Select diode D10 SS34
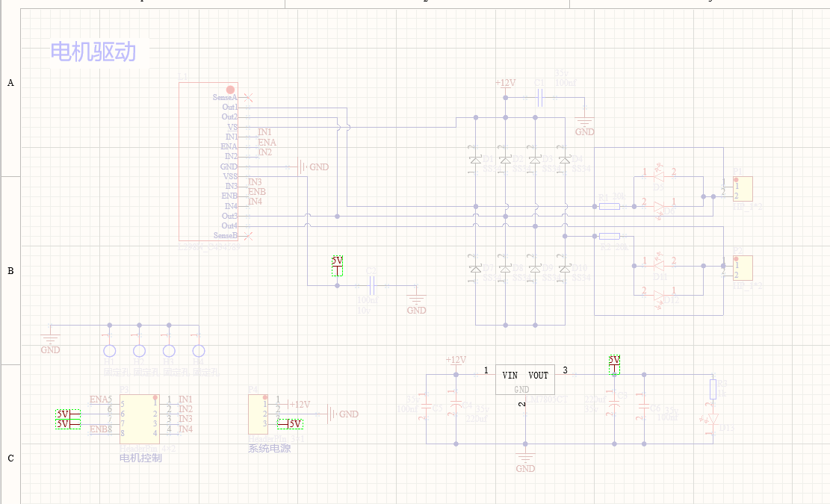Screen dimensions: 830x504 tap(565, 269)
